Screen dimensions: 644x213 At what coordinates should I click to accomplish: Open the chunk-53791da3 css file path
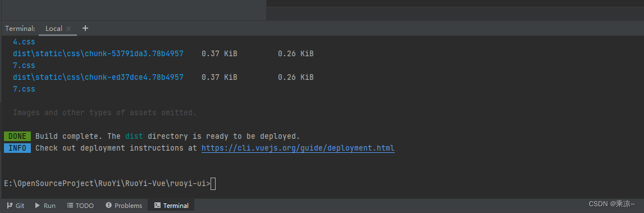click(98, 54)
